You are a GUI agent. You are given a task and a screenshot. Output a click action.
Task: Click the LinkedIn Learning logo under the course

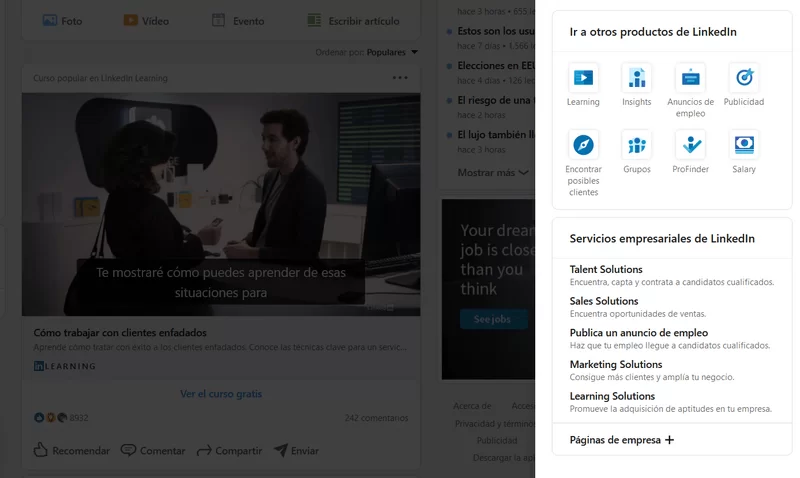point(65,366)
